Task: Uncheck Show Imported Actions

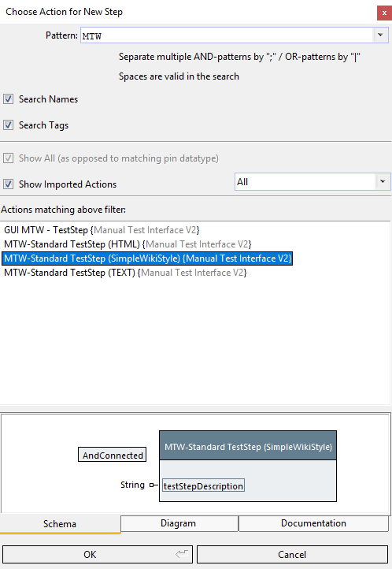Action: coord(9,184)
